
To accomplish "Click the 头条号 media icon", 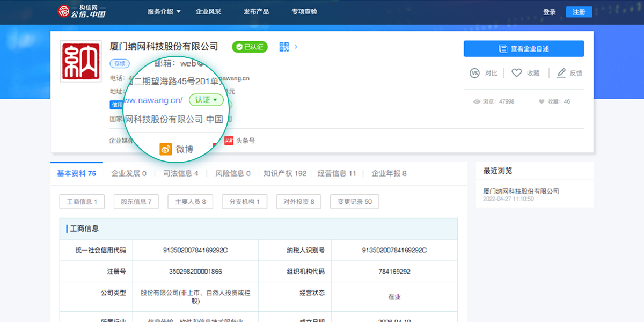I will [x=229, y=141].
